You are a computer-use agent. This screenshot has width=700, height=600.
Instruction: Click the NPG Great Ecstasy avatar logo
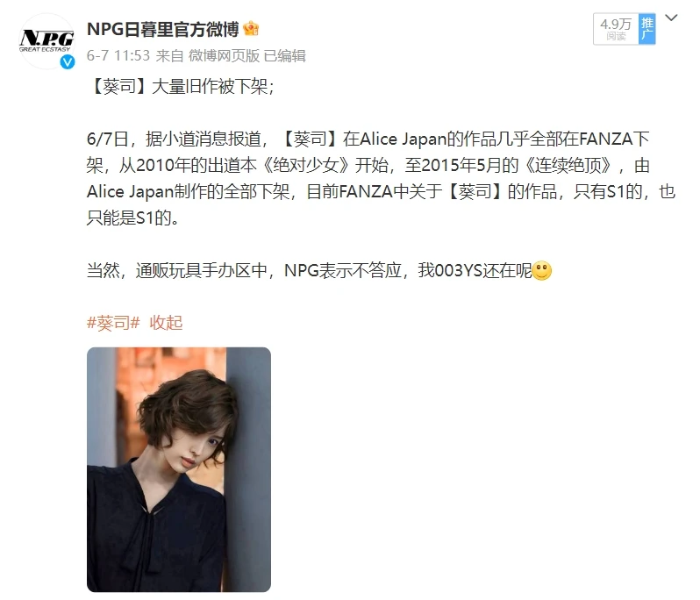46,40
